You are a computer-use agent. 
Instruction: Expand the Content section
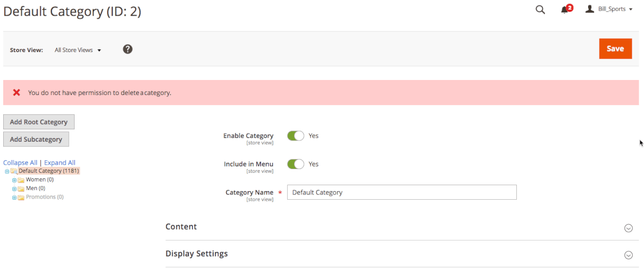pyautogui.click(x=628, y=228)
